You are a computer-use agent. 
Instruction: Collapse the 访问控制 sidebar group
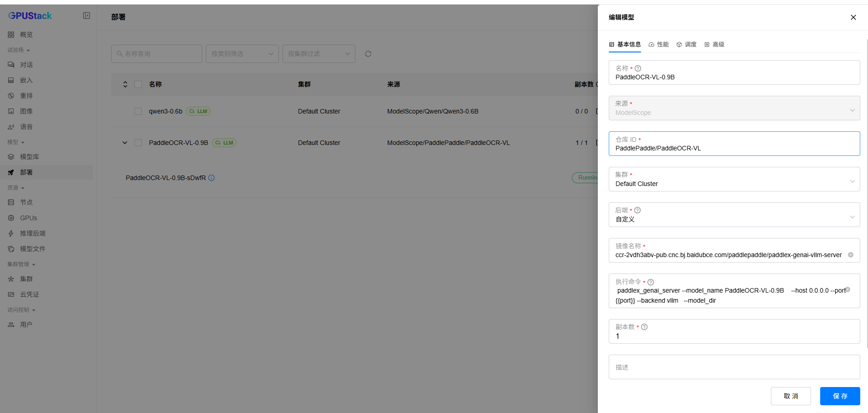tap(21, 310)
